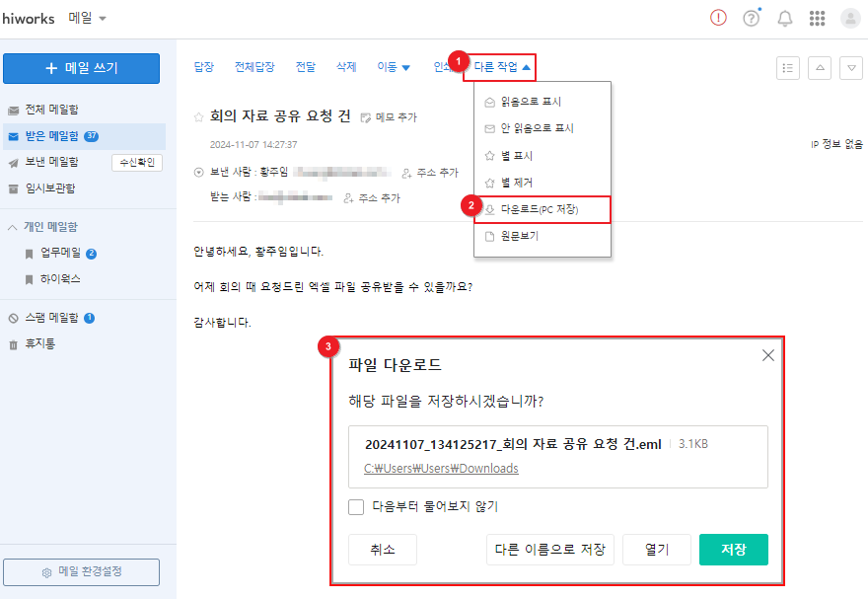Screen dimensions: 868x599
Task: Switch the mail list view icon
Action: pyautogui.click(x=788, y=68)
